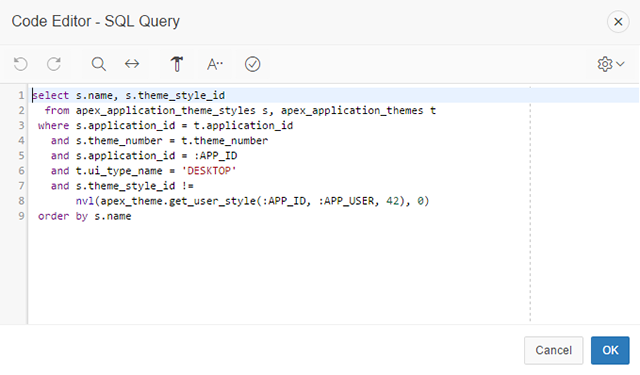Click the ':APP_ID' bind variable on line 5
The height and width of the screenshot is (375, 640).
pyautogui.click(x=215, y=156)
